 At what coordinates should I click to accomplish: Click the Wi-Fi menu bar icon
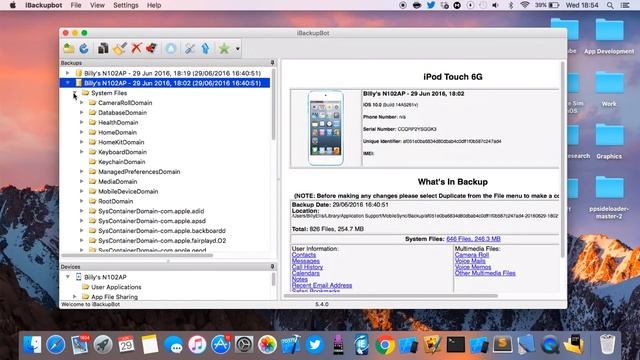(525, 5)
